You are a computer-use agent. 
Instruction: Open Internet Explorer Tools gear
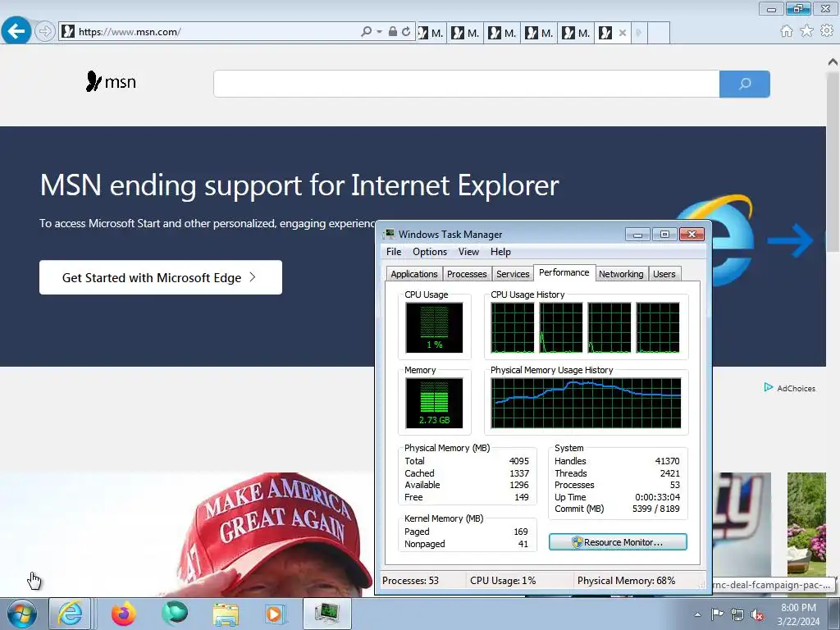pyautogui.click(x=826, y=31)
